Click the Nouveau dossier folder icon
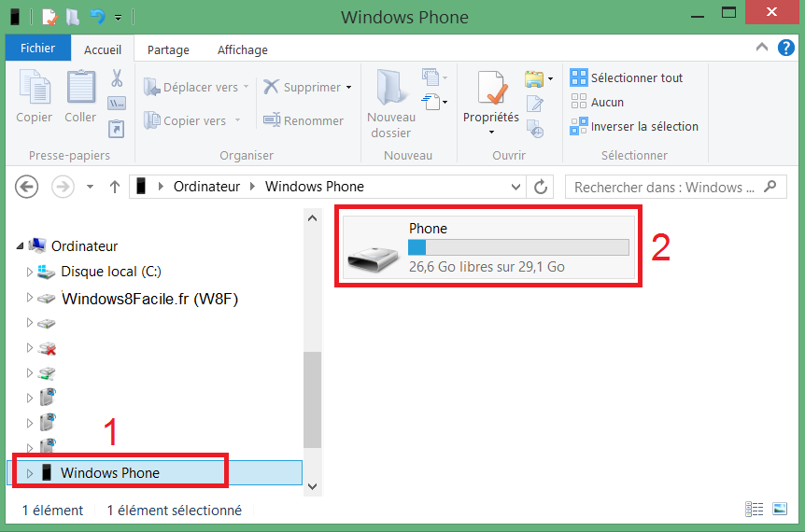Screen dimensions: 805x532 (x=391, y=87)
